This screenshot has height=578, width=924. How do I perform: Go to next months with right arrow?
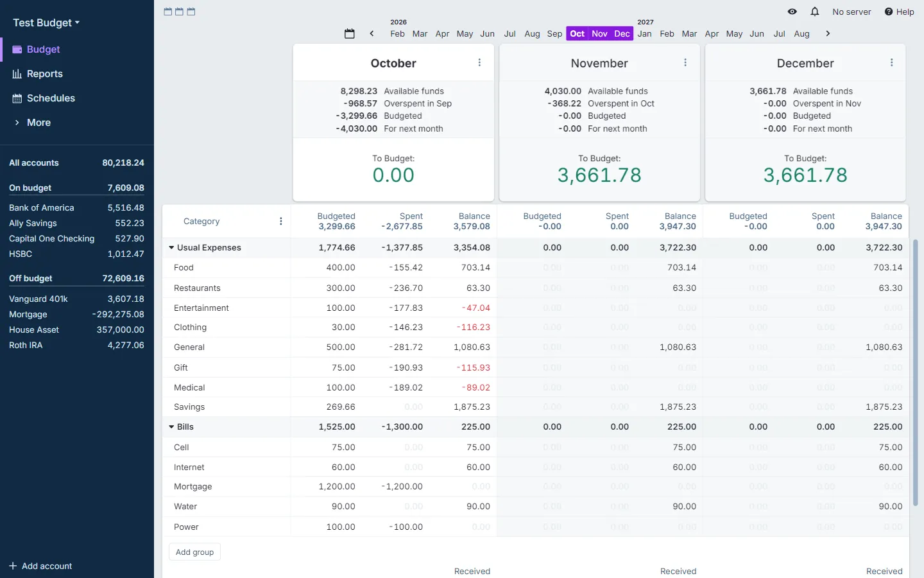pyautogui.click(x=828, y=33)
